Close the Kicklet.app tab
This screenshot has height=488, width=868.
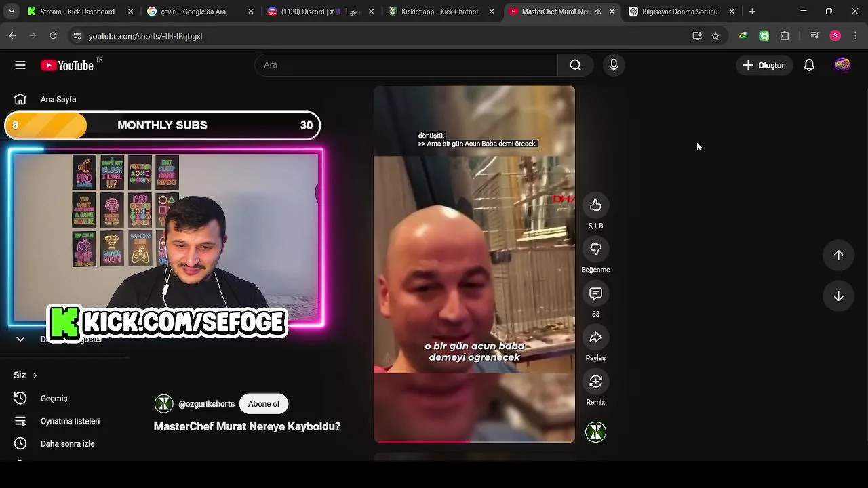click(492, 12)
